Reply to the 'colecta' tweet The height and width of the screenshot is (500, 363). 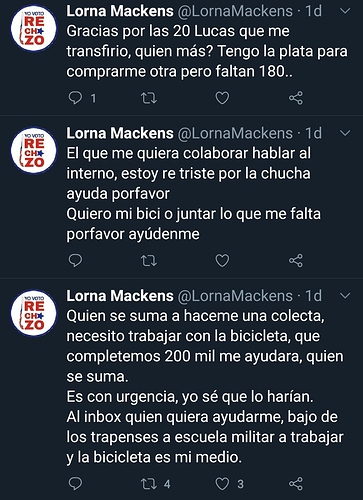click(x=75, y=484)
